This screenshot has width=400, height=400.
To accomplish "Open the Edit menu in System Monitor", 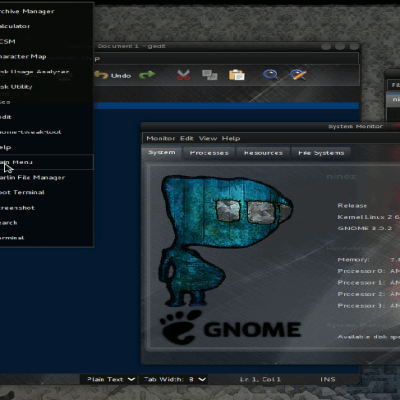I will pyautogui.click(x=187, y=138).
